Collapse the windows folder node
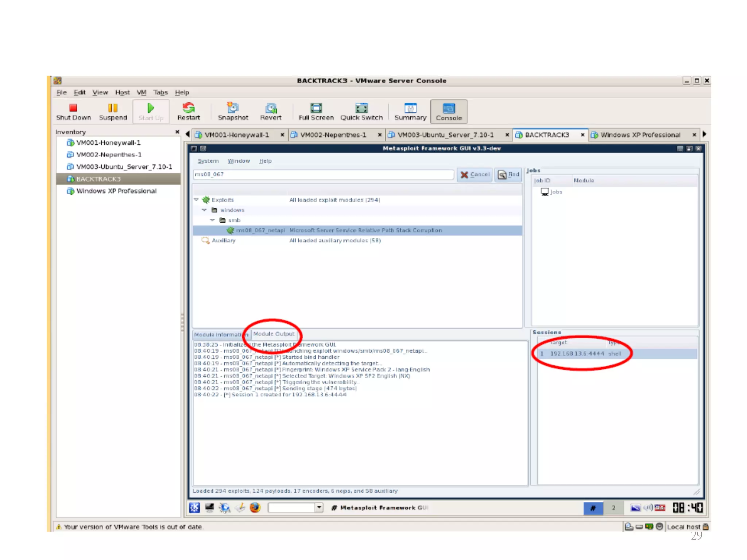This screenshot has width=747, height=560. coord(205,210)
